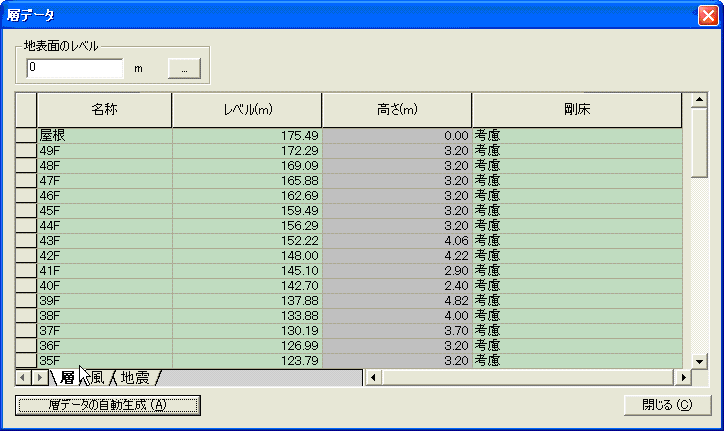
Task: Close the 層データ dialog window
Action: click(707, 15)
